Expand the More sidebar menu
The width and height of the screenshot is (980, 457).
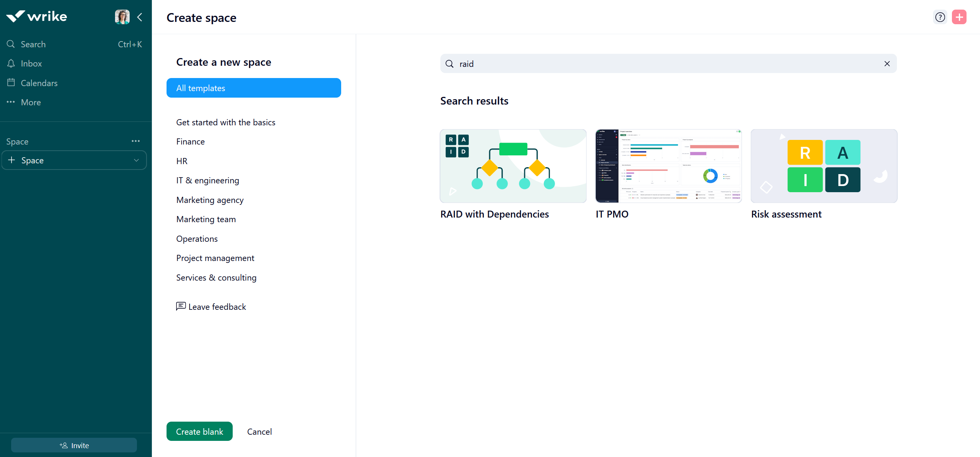pos(31,102)
